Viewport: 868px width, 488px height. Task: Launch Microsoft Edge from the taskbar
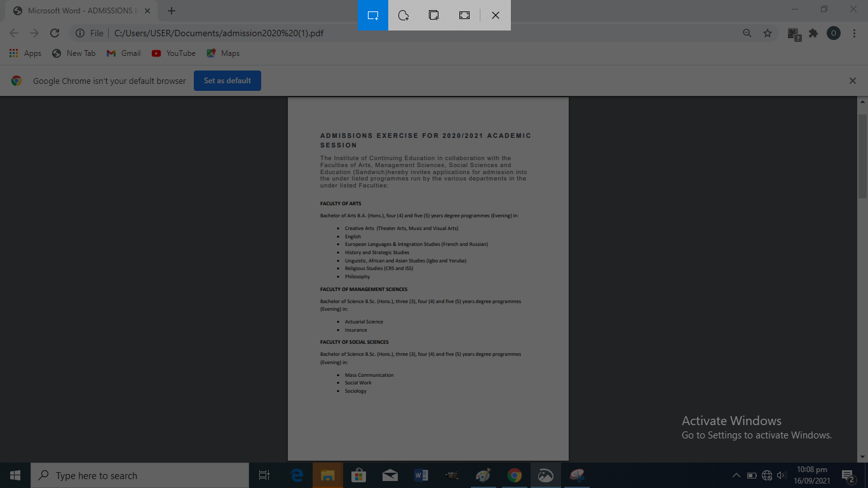(x=297, y=475)
